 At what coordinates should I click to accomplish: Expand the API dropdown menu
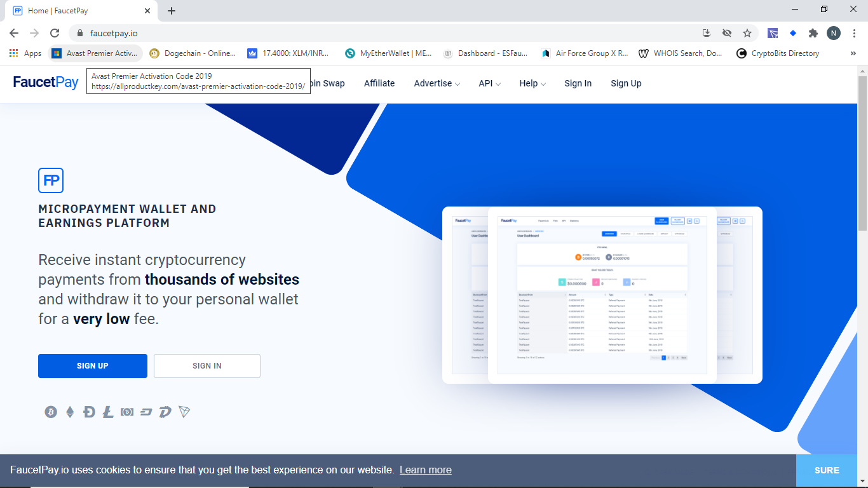point(490,83)
